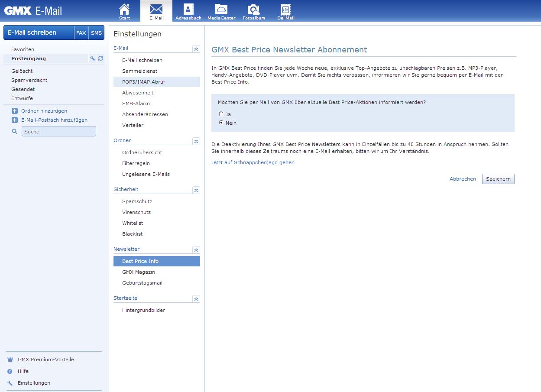Click the plus icon for Ordner hinzufügen
The image size is (541, 392).
(15, 111)
